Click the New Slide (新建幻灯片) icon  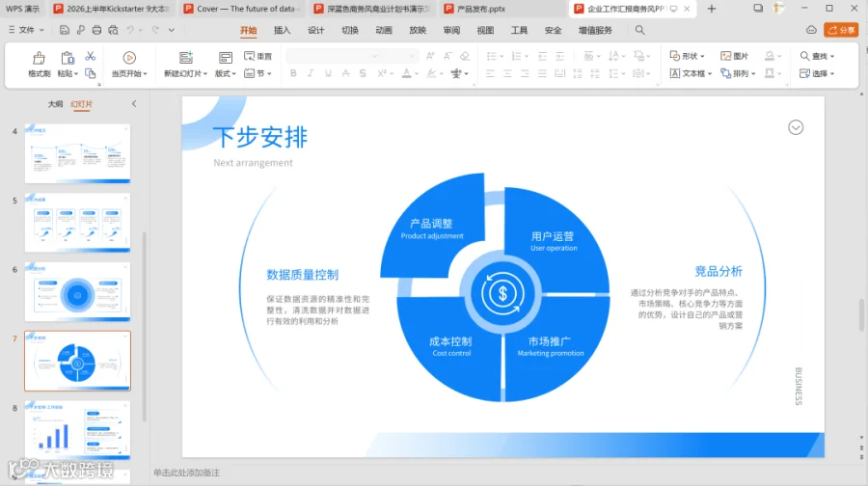186,58
